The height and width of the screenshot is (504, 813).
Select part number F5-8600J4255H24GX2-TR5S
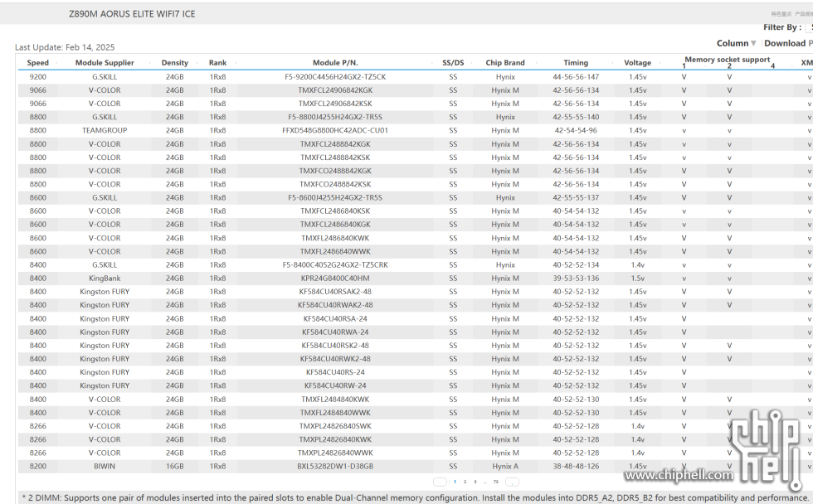[x=335, y=198]
